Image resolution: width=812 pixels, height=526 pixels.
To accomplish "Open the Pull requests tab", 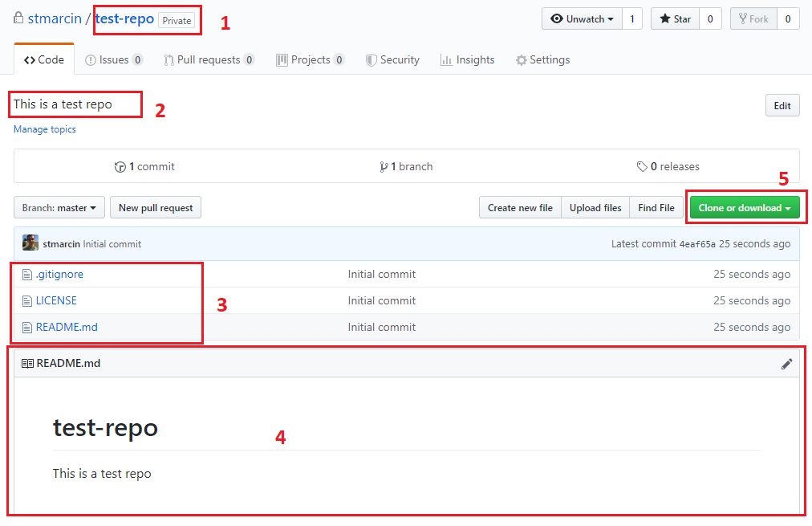I will click(209, 60).
